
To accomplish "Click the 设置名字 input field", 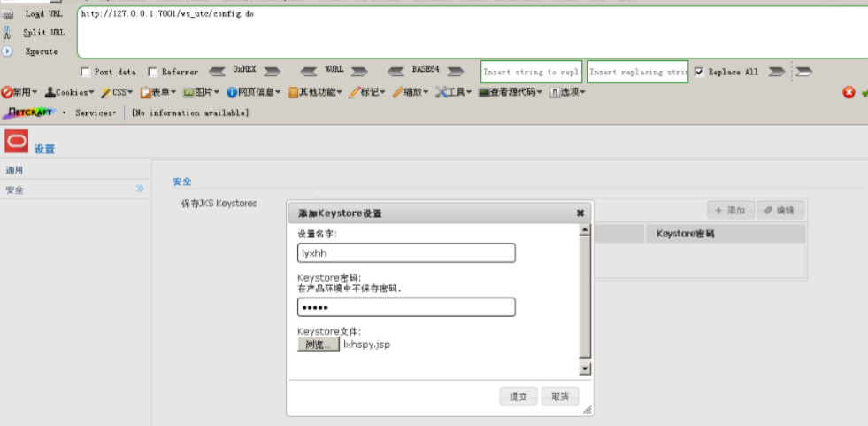I will click(406, 252).
